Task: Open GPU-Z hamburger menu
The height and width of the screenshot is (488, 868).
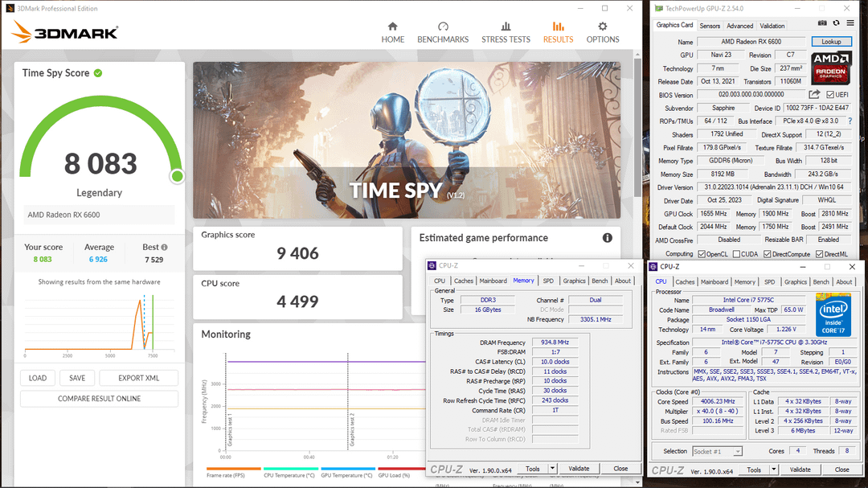Action: 850,23
